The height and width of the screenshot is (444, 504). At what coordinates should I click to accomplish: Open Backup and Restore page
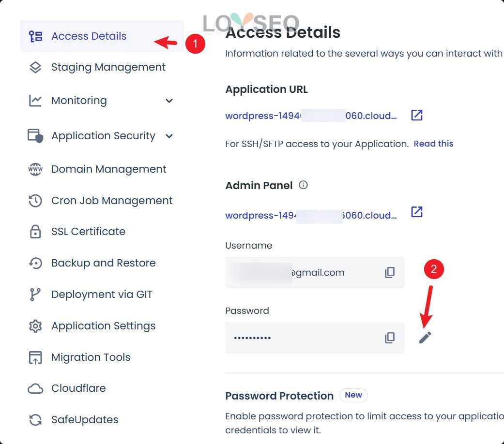click(x=103, y=263)
